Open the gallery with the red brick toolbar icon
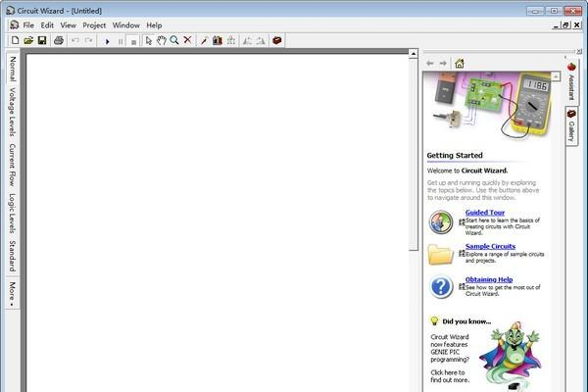 (277, 40)
